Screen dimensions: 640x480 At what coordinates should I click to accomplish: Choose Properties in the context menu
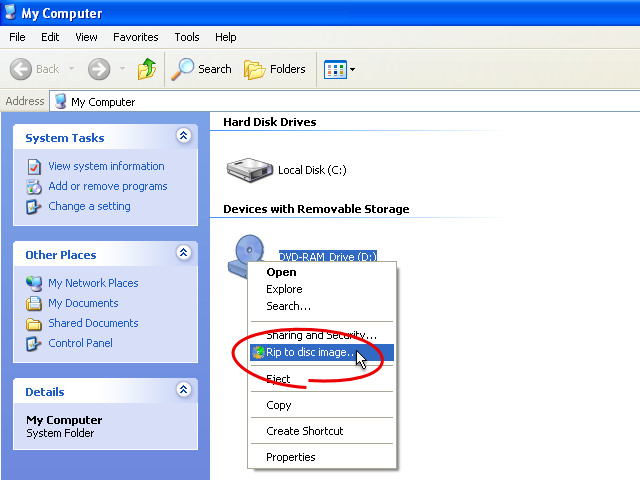[x=322, y=457]
